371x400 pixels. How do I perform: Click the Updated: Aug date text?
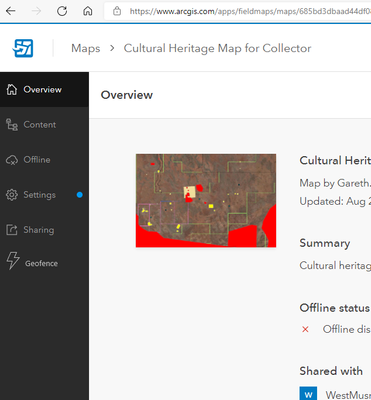pyautogui.click(x=335, y=201)
